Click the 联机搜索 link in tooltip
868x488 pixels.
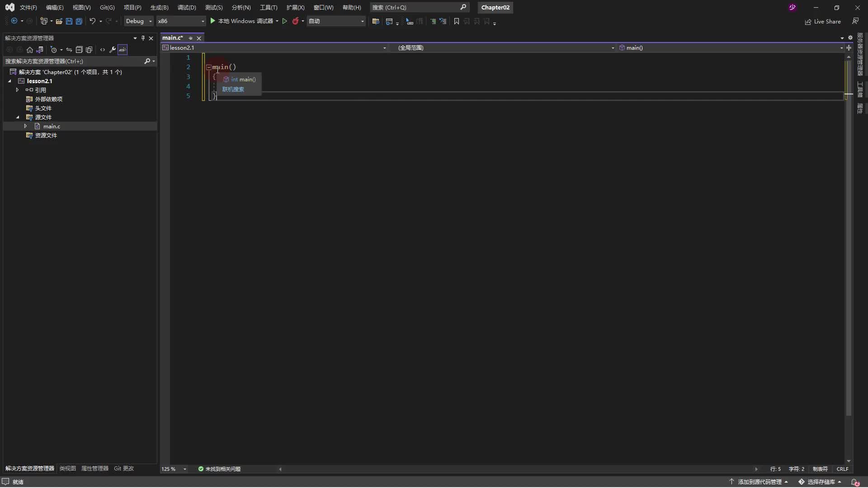[233, 89]
